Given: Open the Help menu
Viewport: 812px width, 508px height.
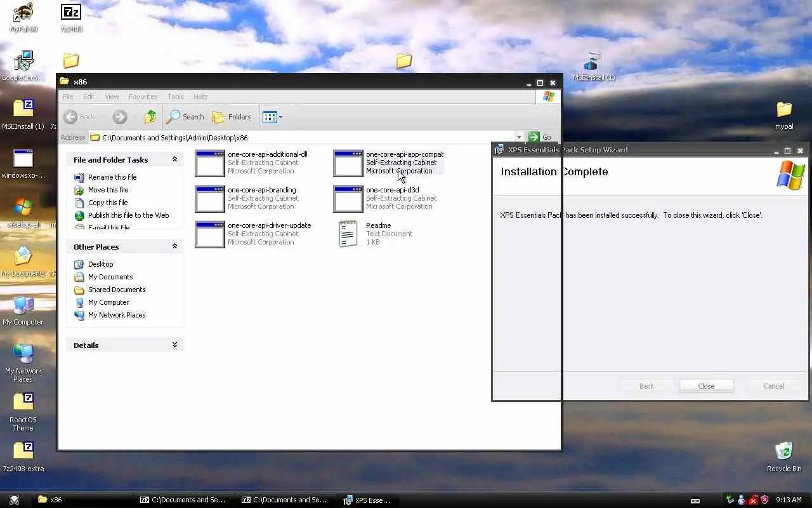Looking at the screenshot, I should 200,97.
